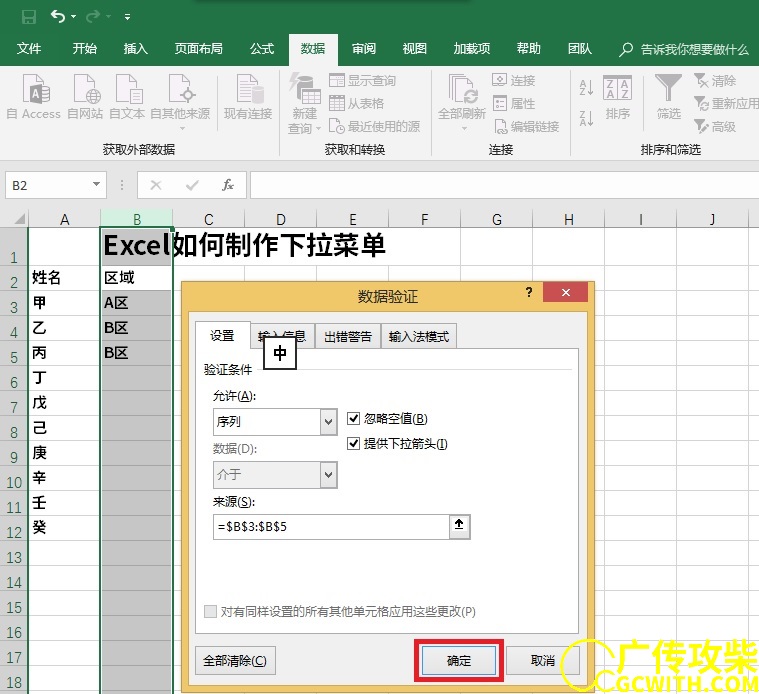This screenshot has width=759, height=694.
Task: Confirm with OK (确定) button
Action: [458, 661]
